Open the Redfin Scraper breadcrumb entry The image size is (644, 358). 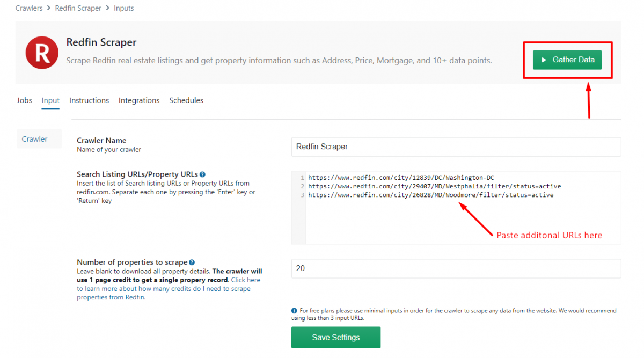coord(78,8)
